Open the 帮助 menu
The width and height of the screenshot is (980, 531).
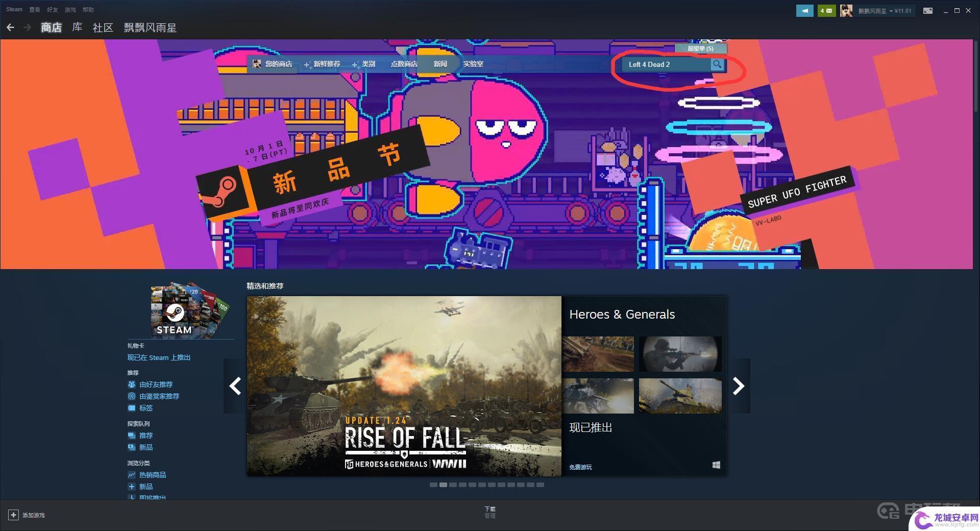point(88,9)
